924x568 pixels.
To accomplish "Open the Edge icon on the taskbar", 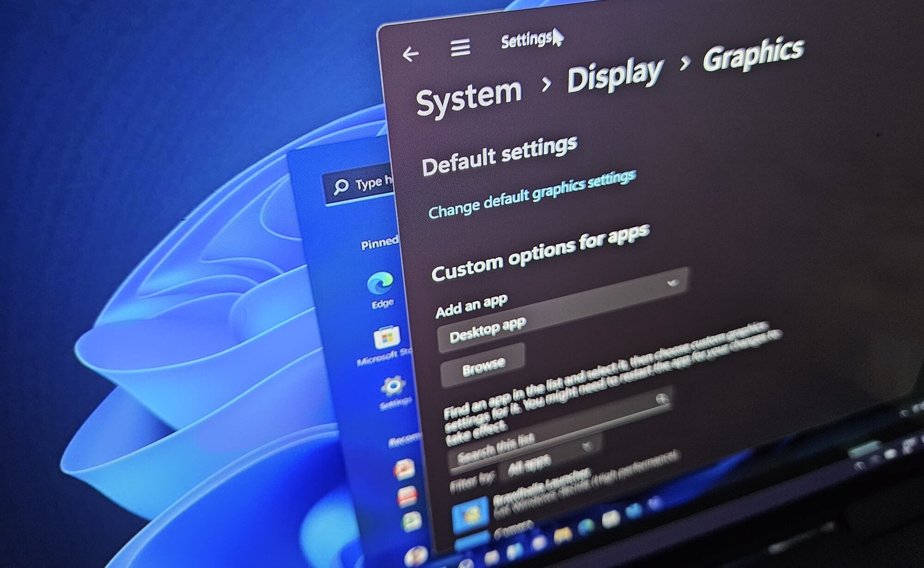I will coord(587,526).
